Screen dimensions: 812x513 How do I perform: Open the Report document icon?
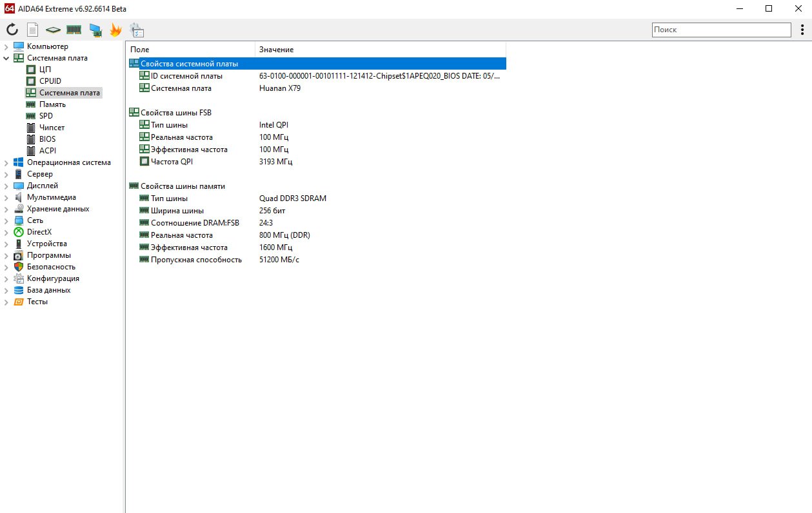32,30
